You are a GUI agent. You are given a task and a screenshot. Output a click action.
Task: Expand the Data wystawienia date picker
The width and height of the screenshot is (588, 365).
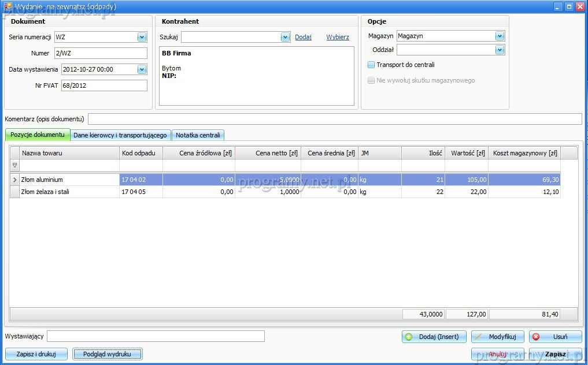[x=142, y=70]
